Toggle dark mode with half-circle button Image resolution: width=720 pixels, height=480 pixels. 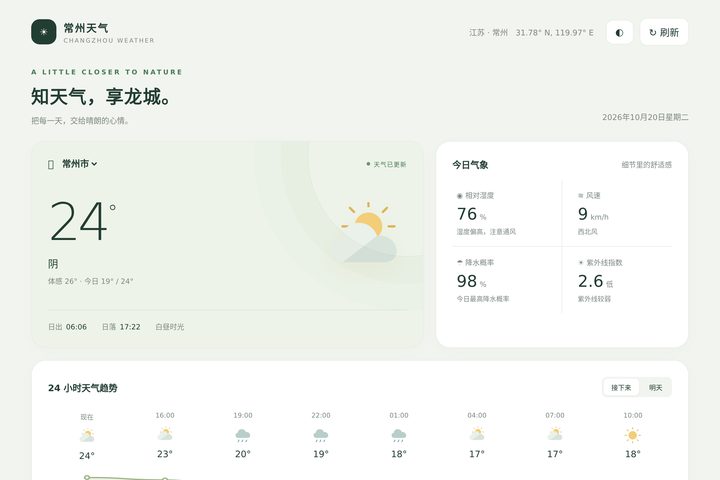click(x=619, y=32)
